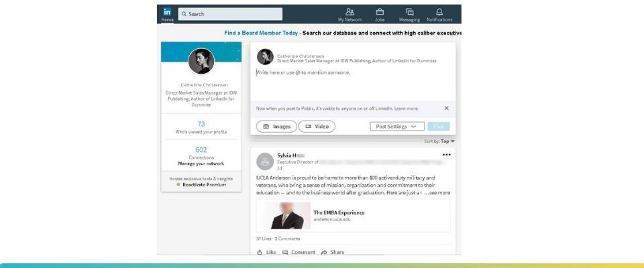This screenshot has width=644, height=268.
Task: Open the Post Settings dropdown
Action: click(397, 127)
